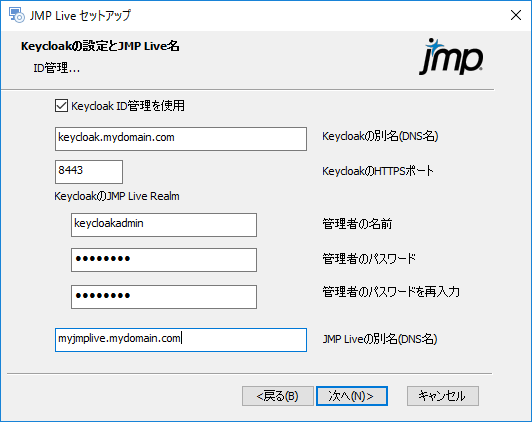532x422 pixels.
Task: Click the Keycloak HTTPS port field with 8443
Action: (x=89, y=172)
